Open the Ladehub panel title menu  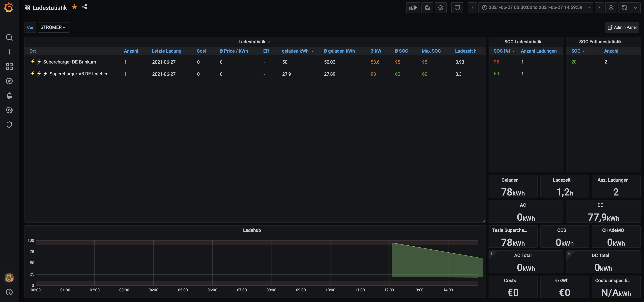[x=252, y=230]
